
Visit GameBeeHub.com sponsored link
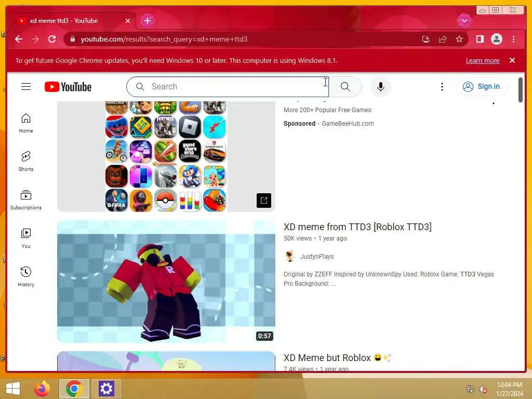pyautogui.click(x=348, y=124)
